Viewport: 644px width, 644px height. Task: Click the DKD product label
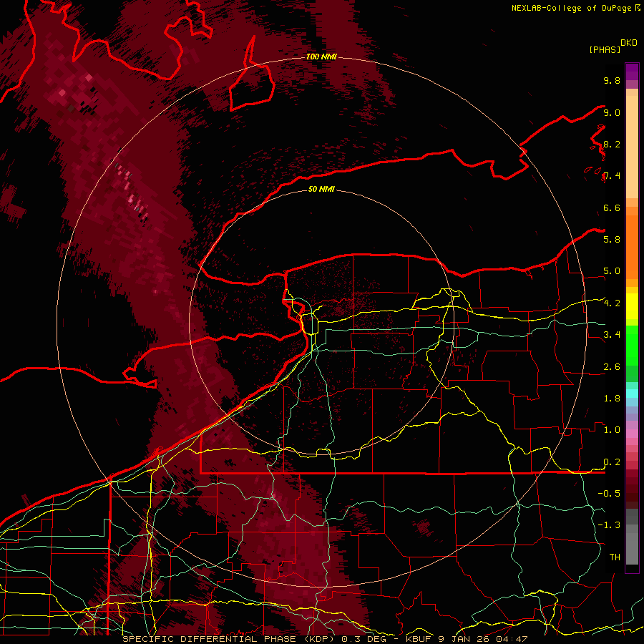tap(629, 43)
